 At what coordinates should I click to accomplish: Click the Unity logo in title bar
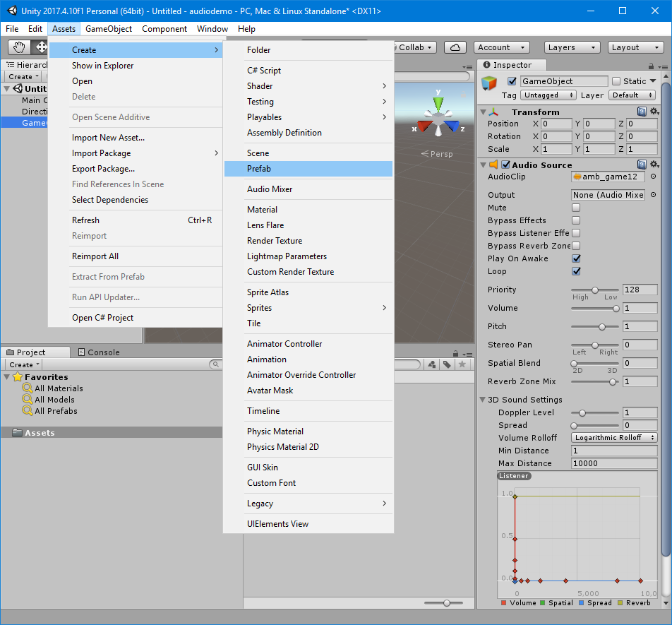tap(12, 11)
